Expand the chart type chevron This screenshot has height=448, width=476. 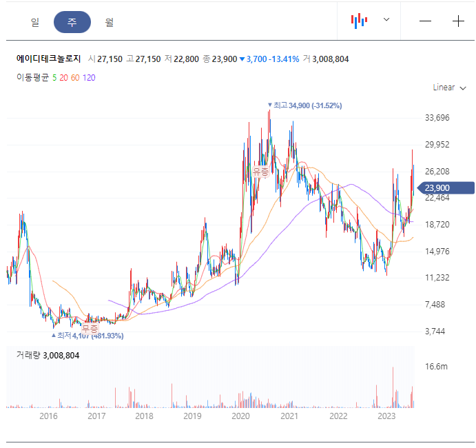[386, 19]
